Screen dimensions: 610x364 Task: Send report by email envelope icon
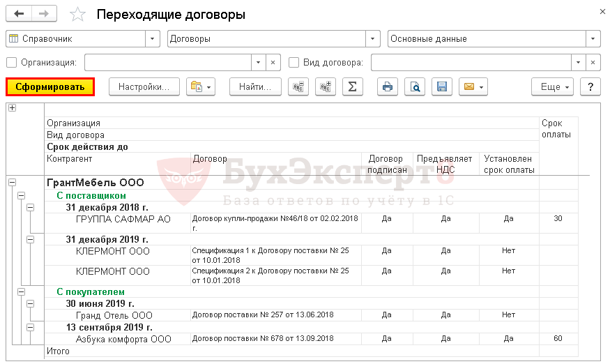click(473, 86)
